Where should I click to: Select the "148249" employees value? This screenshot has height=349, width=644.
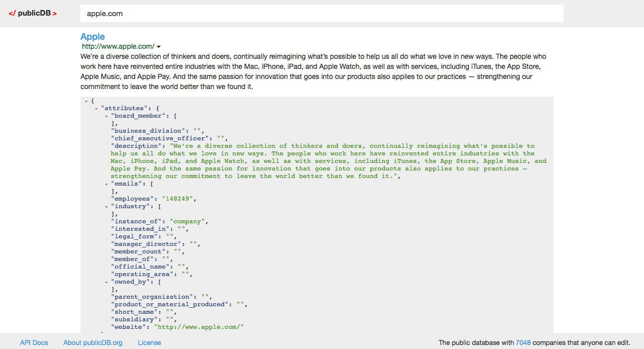coord(178,199)
